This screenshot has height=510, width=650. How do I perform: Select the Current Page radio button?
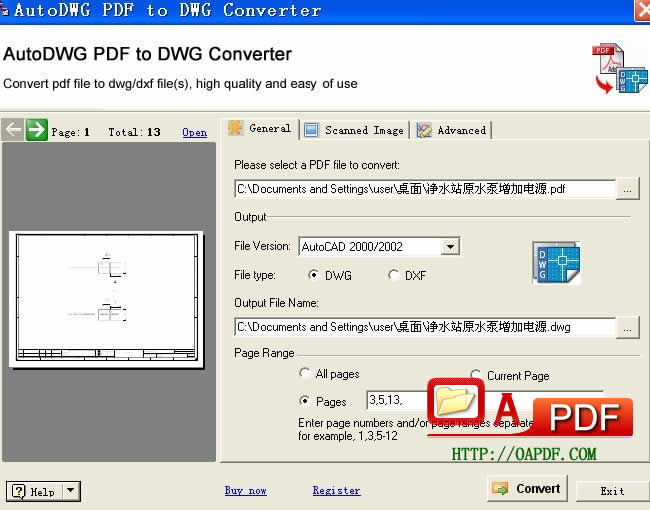475,375
